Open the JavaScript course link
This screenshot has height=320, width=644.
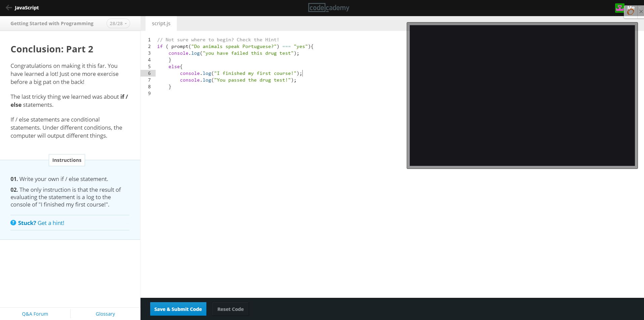(x=27, y=8)
